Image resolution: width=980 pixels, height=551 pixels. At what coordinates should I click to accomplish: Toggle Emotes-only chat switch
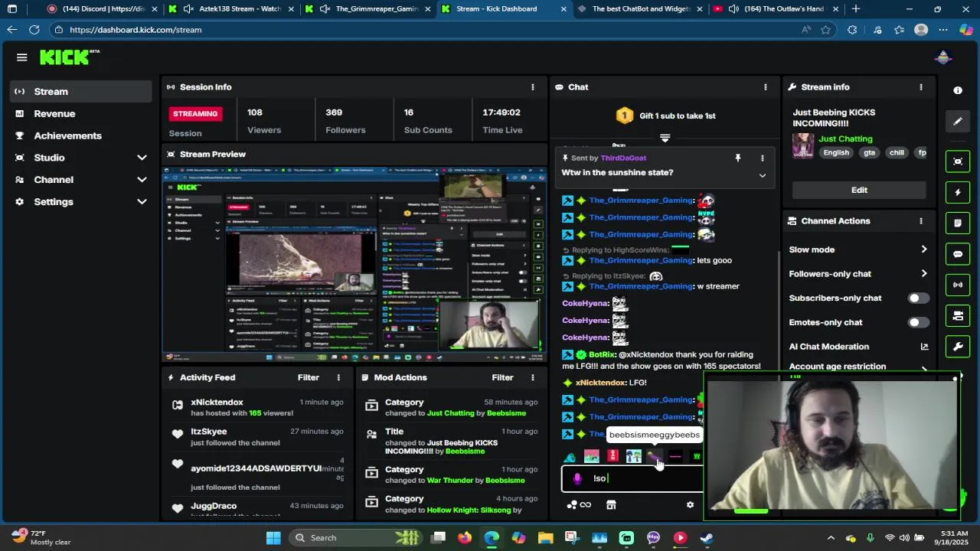(x=918, y=323)
